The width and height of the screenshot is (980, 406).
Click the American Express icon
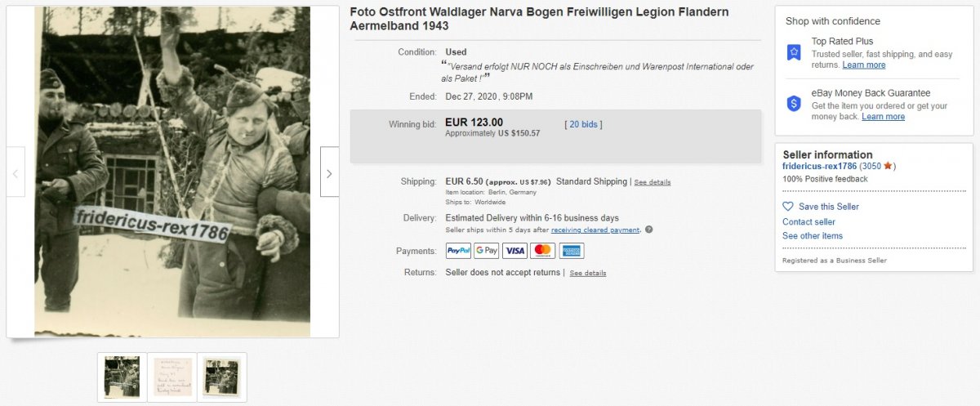click(571, 251)
